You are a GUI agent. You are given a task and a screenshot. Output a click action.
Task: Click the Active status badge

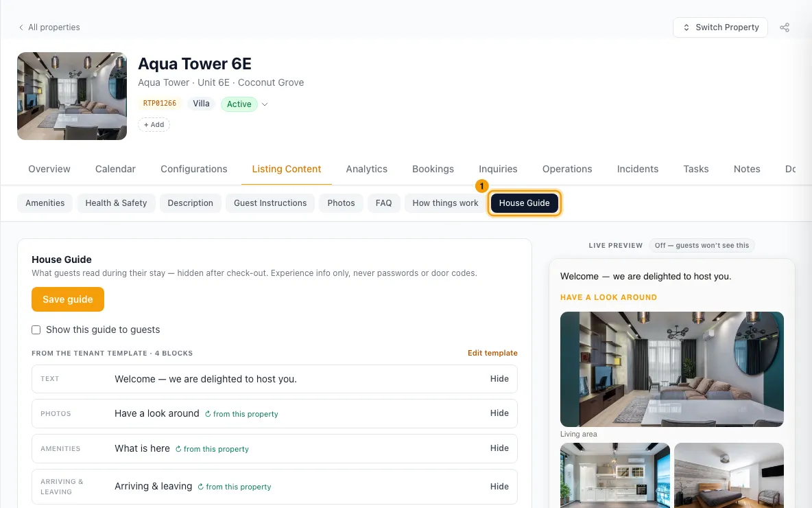point(239,104)
